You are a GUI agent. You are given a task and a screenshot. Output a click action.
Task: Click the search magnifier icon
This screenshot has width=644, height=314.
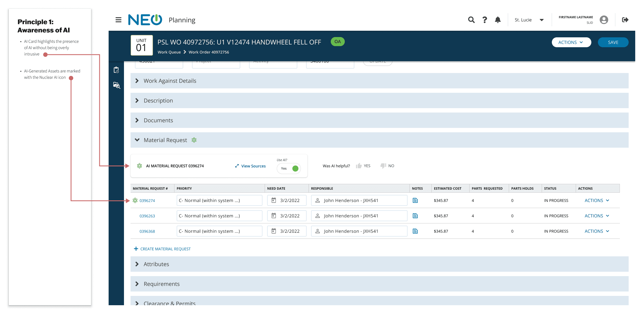(x=471, y=20)
